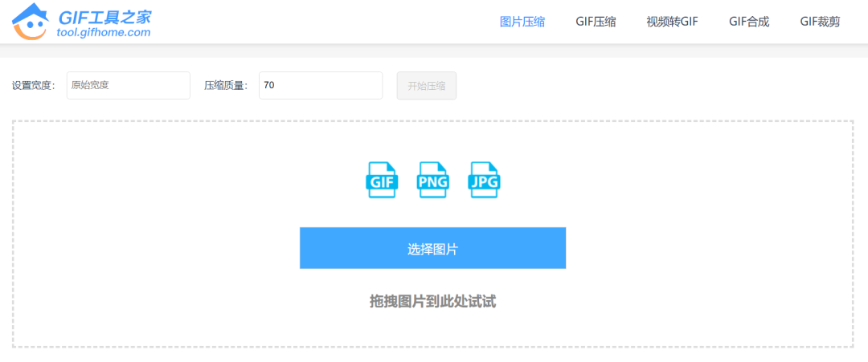Focus the 压缩质量 input showing 70
The image size is (868, 362).
[x=321, y=86]
